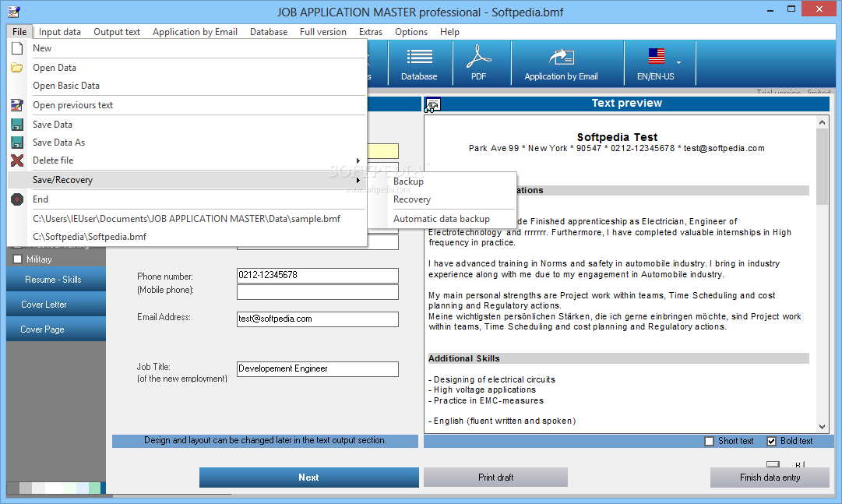Click the Email Address input field
842x504 pixels.
click(x=317, y=319)
